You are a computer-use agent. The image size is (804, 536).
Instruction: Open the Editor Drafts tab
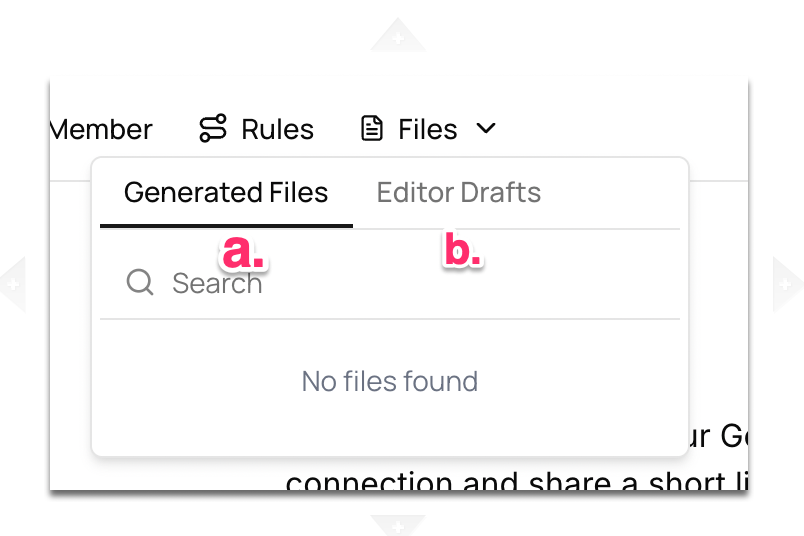[459, 193]
